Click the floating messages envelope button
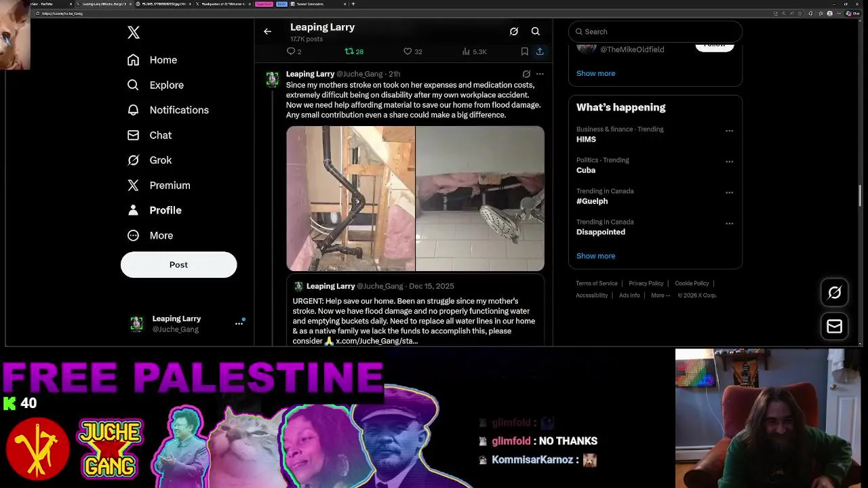Image resolution: width=868 pixels, height=488 pixels. coord(835,327)
